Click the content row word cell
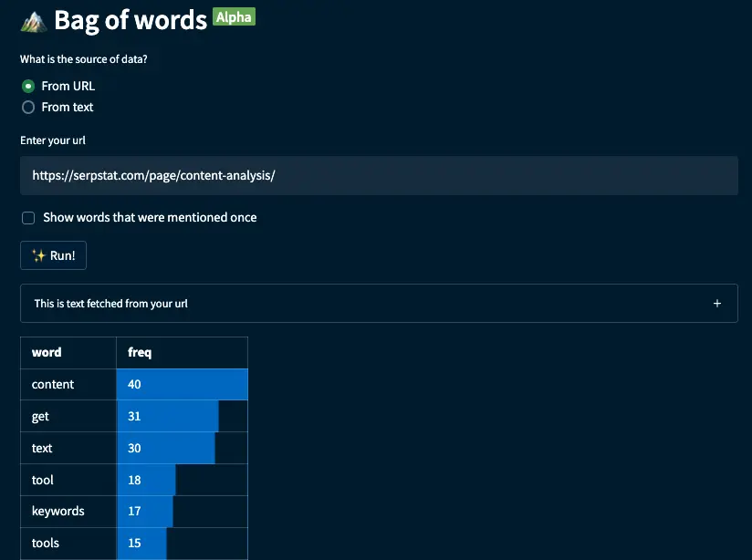The width and height of the screenshot is (752, 560). tap(68, 385)
